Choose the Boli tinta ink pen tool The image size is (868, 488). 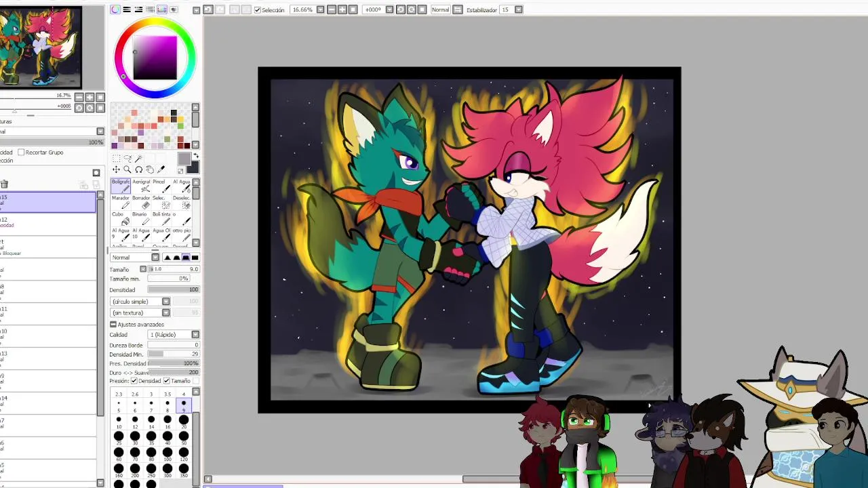(x=161, y=218)
